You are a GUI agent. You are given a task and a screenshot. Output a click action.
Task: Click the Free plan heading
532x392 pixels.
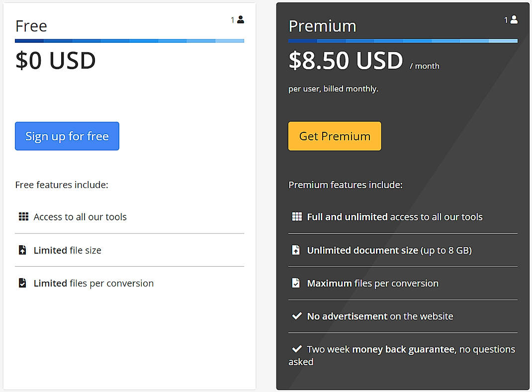(31, 26)
